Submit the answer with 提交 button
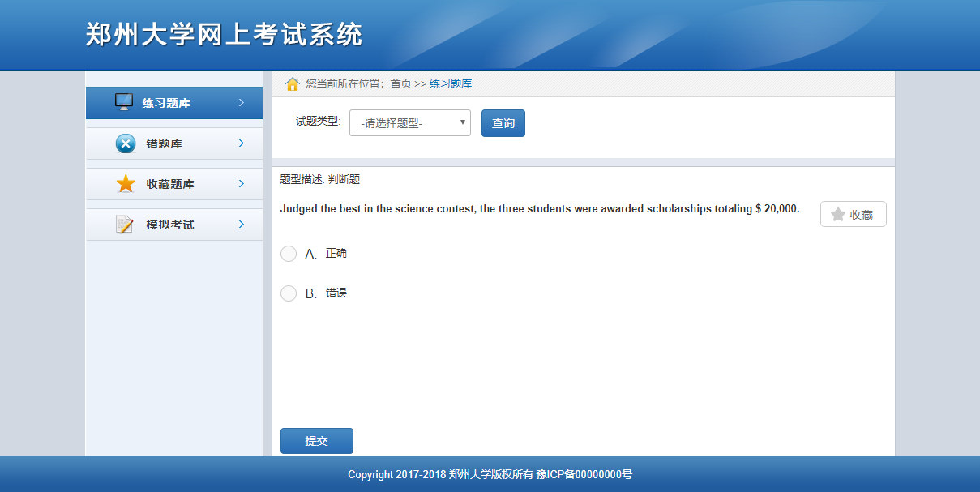This screenshot has width=980, height=492. [x=316, y=441]
